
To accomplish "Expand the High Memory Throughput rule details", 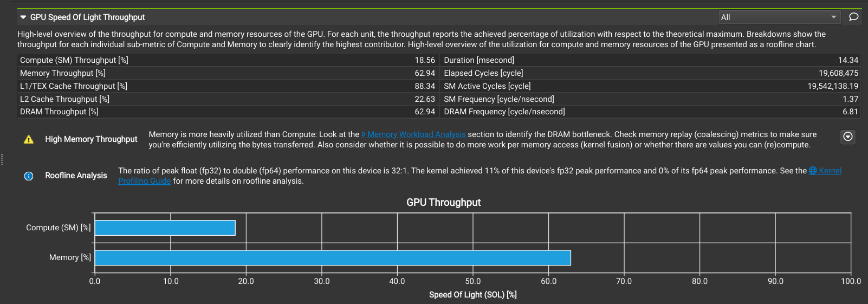I will 848,137.
